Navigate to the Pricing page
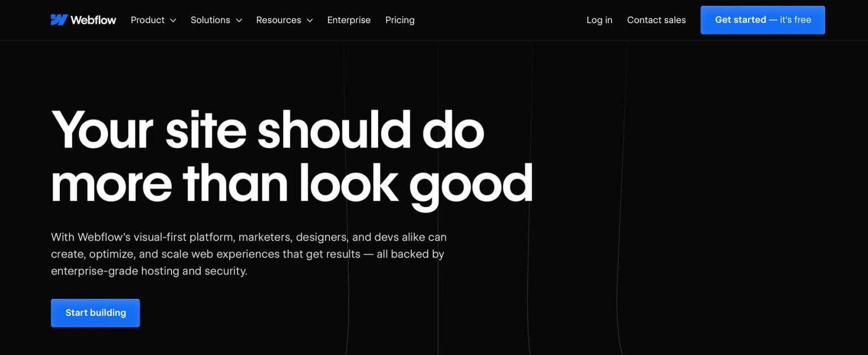This screenshot has width=868, height=355. [400, 20]
